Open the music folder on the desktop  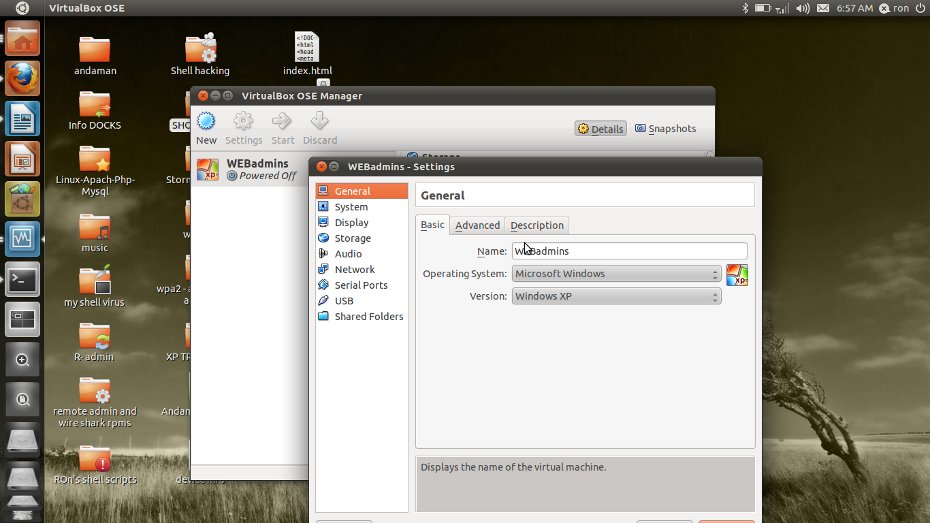coord(94,233)
